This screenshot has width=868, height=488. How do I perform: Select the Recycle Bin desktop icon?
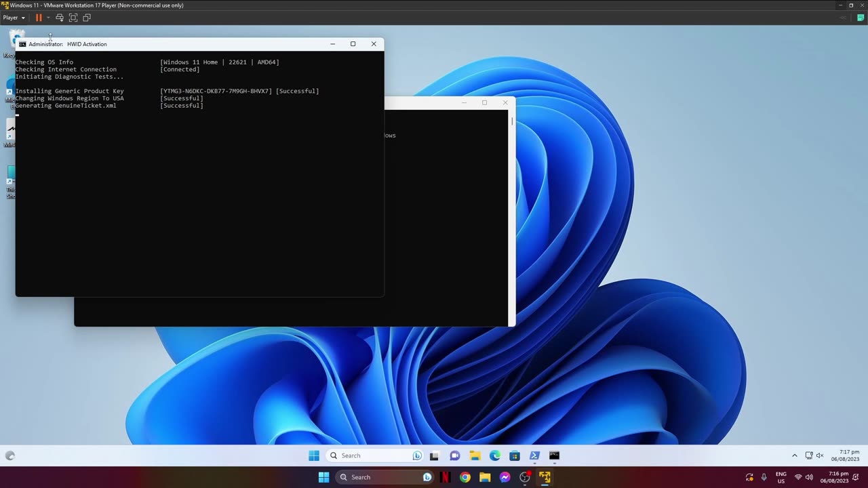pyautogui.click(x=14, y=42)
